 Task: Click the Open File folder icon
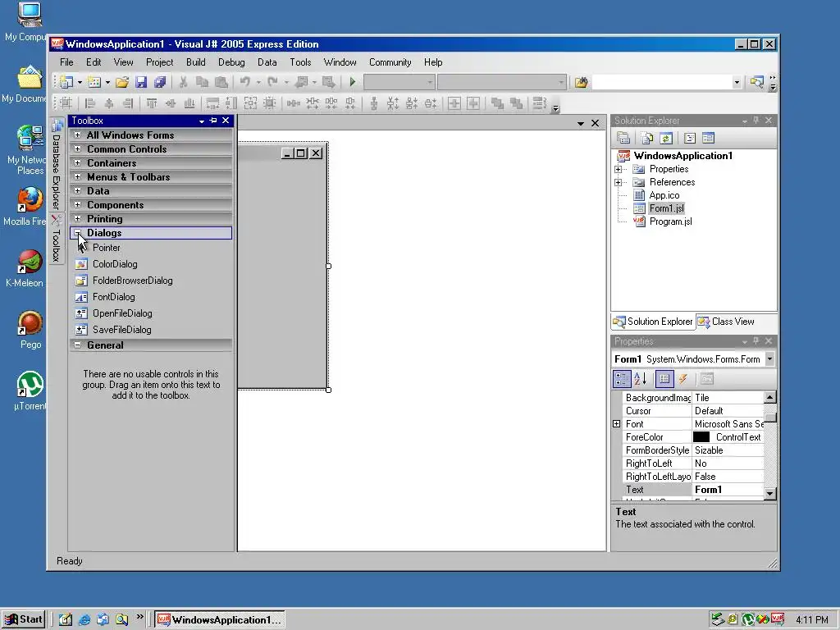coord(122,82)
